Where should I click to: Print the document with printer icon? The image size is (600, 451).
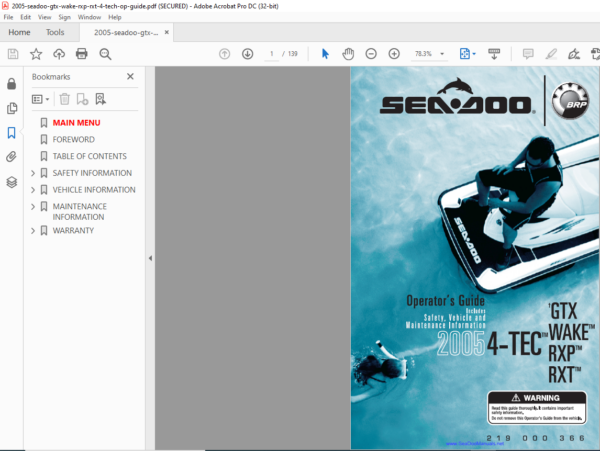(82, 54)
